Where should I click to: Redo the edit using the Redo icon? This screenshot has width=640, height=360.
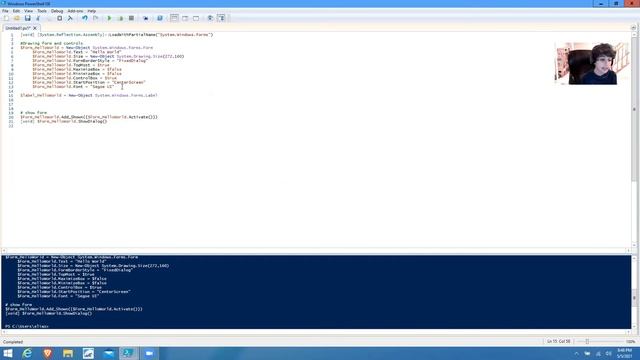click(x=96, y=18)
